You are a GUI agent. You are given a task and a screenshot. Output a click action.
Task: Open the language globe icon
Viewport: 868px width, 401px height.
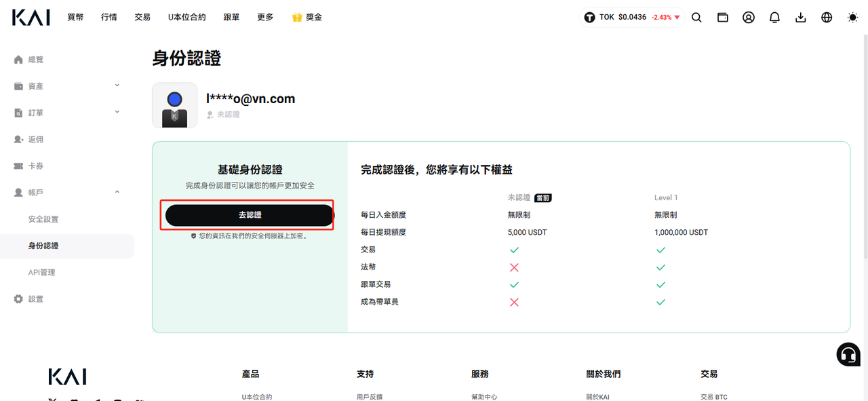827,18
